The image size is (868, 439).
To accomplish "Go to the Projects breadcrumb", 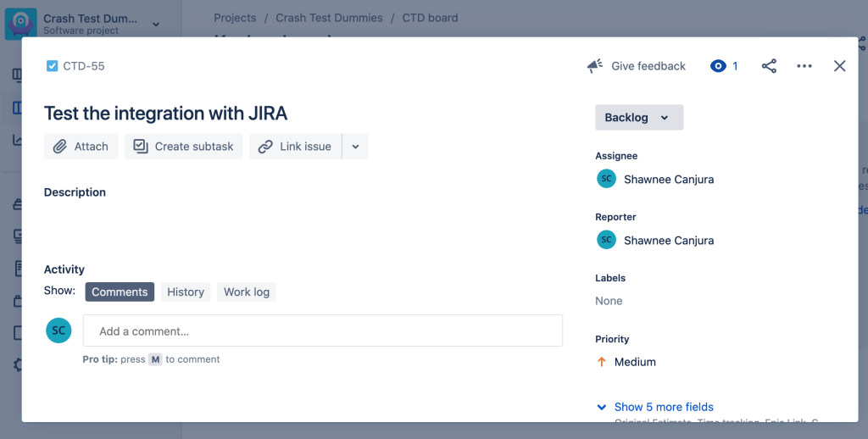I will pos(235,18).
